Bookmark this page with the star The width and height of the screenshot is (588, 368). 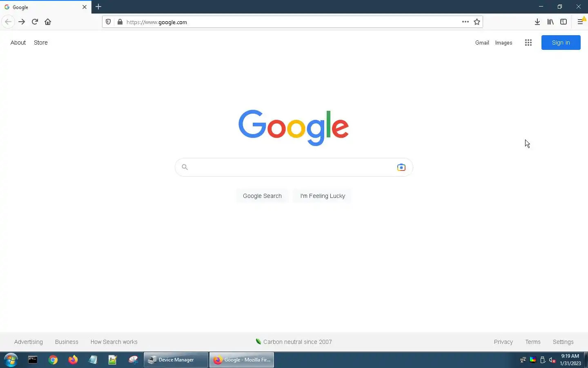[477, 22]
